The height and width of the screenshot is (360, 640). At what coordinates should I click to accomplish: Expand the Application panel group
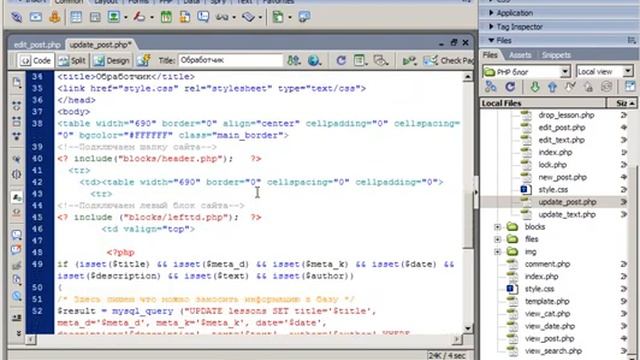491,13
